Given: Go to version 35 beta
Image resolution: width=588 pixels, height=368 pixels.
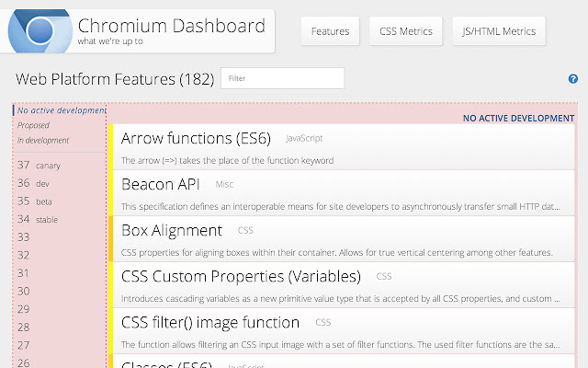Looking at the screenshot, I should coord(35,201).
